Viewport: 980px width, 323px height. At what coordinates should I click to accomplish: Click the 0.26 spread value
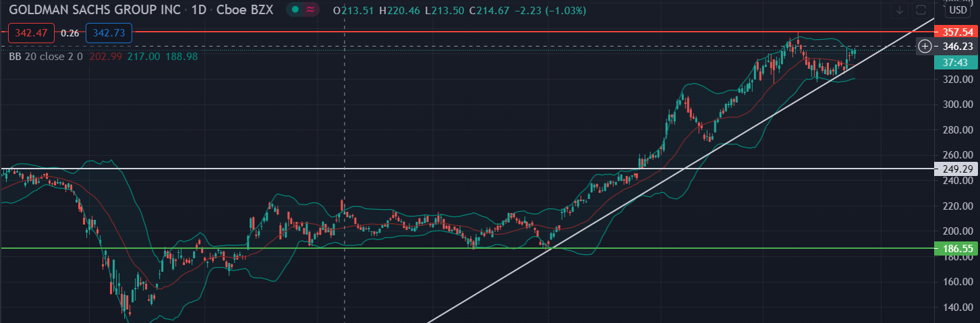[69, 32]
